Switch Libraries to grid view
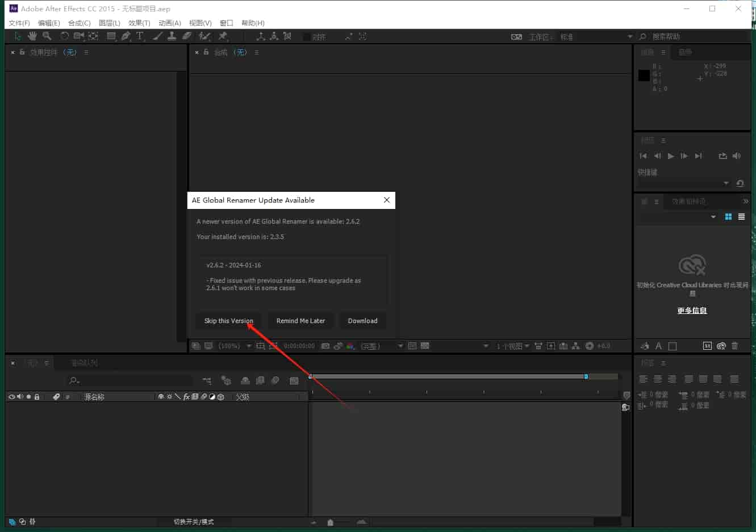Image resolution: width=756 pixels, height=532 pixels. (728, 217)
